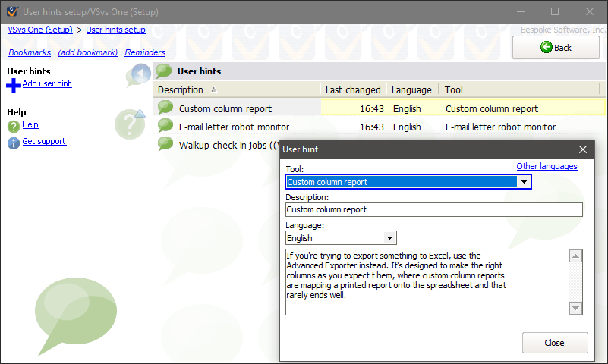Image resolution: width=608 pixels, height=364 pixels.
Task: Click the User hints panel header bubble icon
Action: point(164,71)
